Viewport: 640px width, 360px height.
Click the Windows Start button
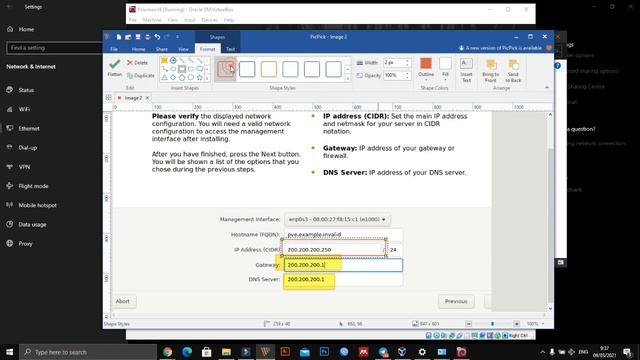(9, 351)
